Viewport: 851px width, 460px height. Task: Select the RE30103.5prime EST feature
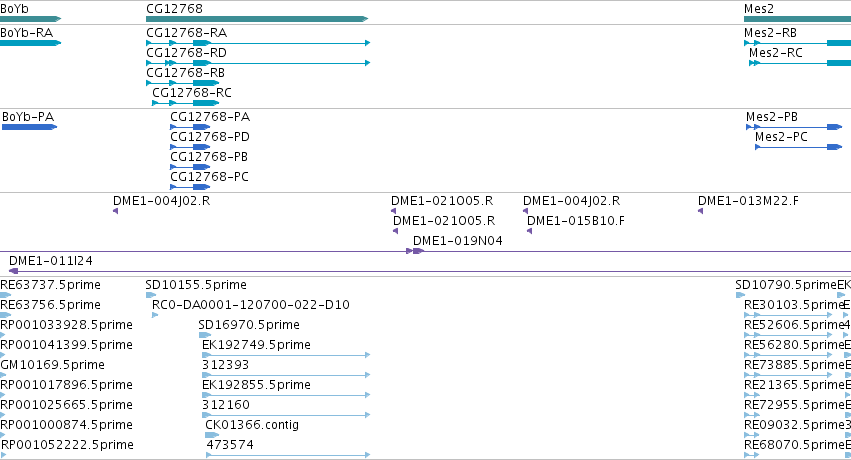788,315
